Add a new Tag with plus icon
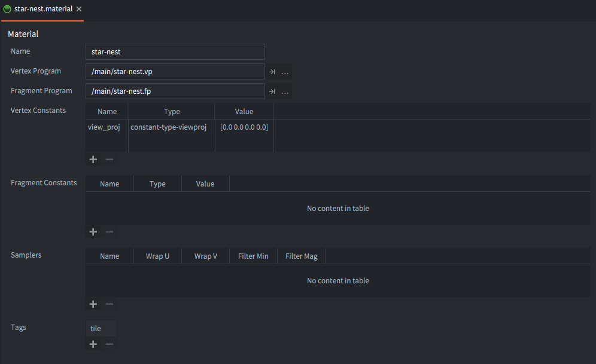Viewport: 596px width, 364px height. [93, 344]
